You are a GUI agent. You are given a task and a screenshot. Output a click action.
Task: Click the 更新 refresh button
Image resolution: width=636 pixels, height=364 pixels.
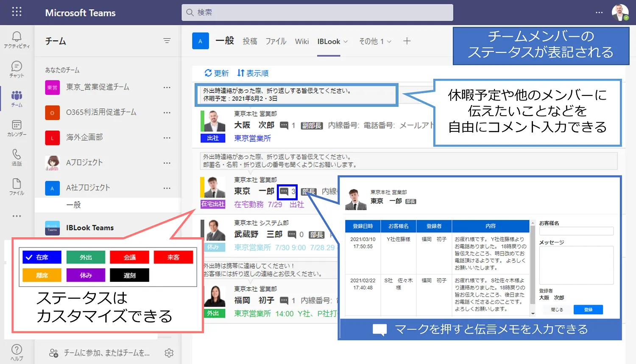216,73
